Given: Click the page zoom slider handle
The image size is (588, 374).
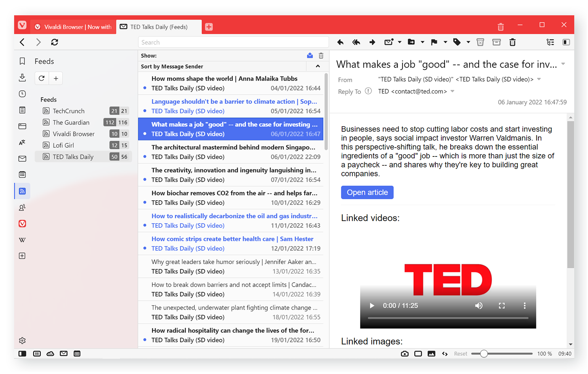Looking at the screenshot, I should coord(484,354).
